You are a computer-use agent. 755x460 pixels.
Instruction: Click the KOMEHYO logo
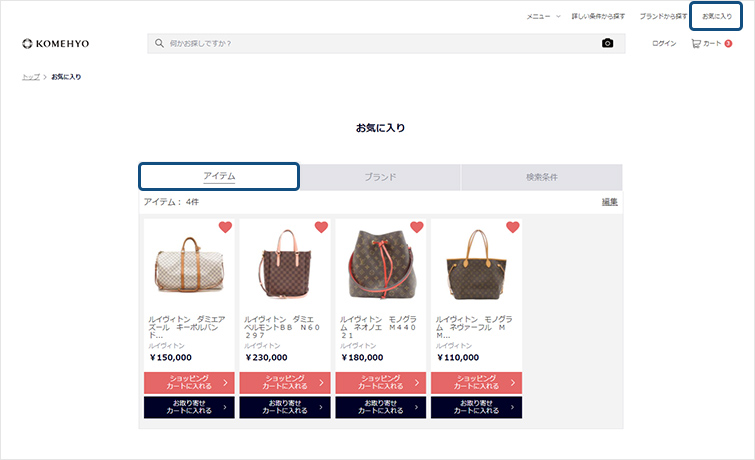pyautogui.click(x=55, y=43)
